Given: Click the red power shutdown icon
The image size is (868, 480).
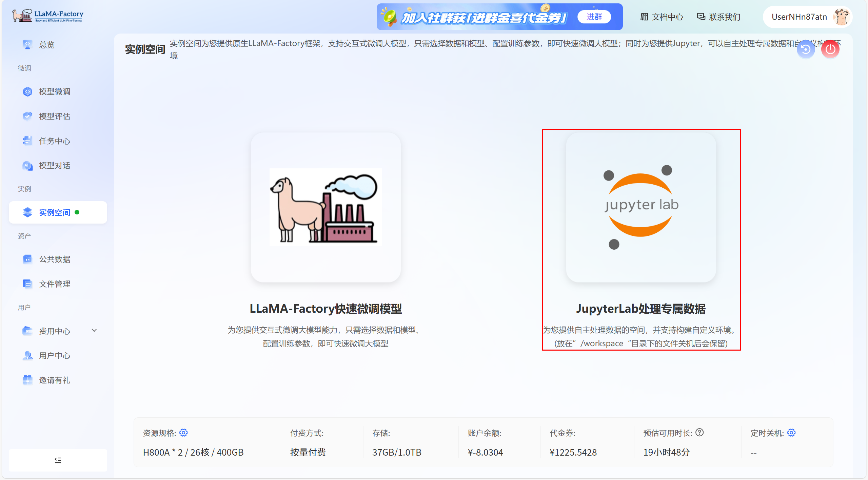Looking at the screenshot, I should [x=830, y=49].
